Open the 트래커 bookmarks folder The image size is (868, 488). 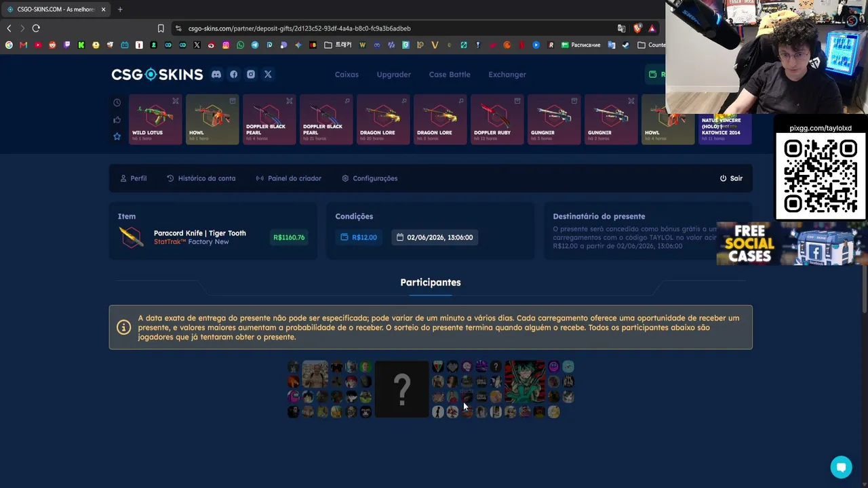(x=338, y=45)
